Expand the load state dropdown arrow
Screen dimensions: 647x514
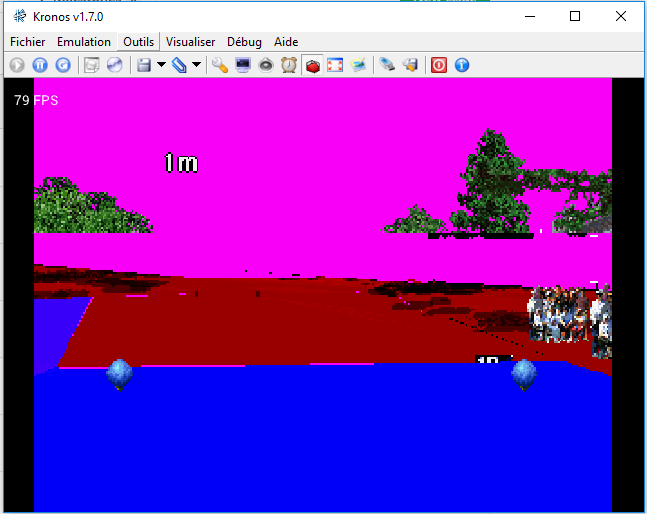(x=197, y=65)
